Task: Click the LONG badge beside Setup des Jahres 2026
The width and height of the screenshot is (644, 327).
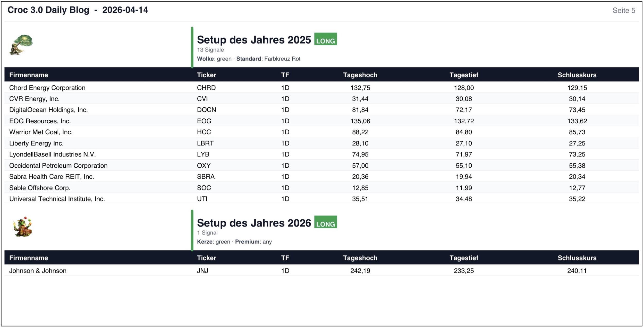Action: tap(325, 222)
